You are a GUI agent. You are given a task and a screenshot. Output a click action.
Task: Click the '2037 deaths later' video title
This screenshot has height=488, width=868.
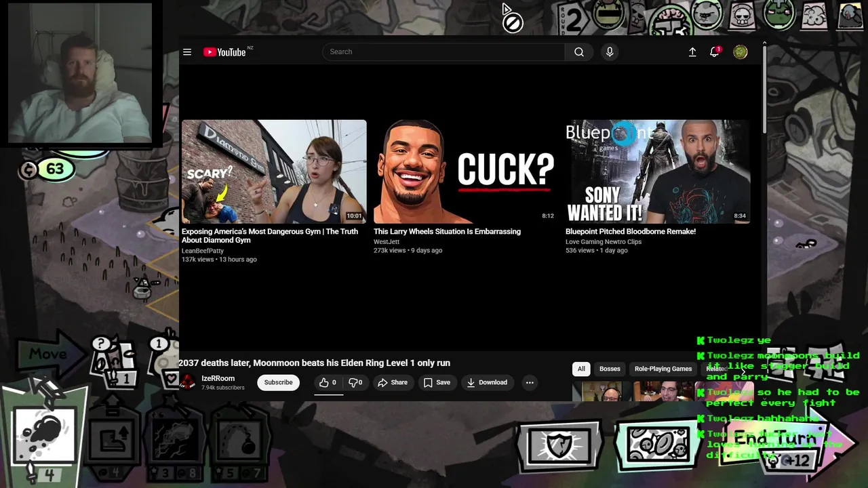(x=315, y=363)
